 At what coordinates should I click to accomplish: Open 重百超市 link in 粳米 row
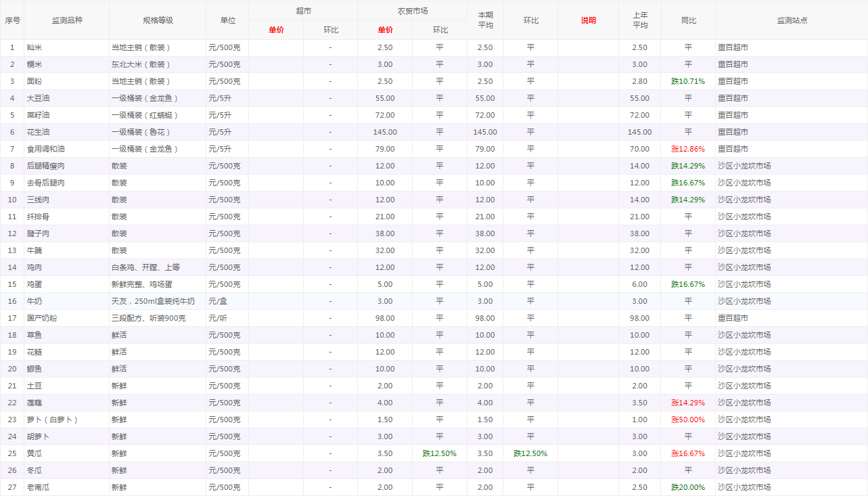(733, 64)
